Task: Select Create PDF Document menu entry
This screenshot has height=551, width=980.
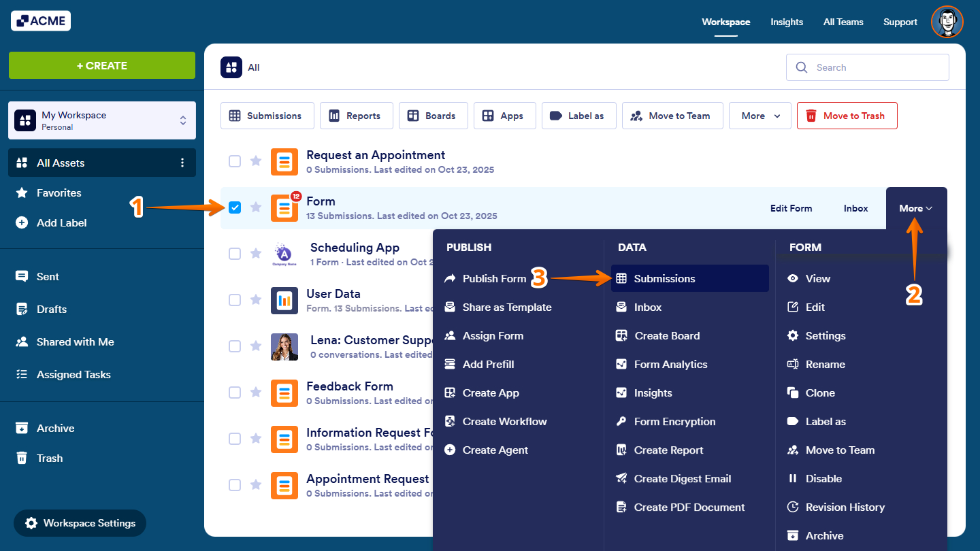Action: (690, 507)
